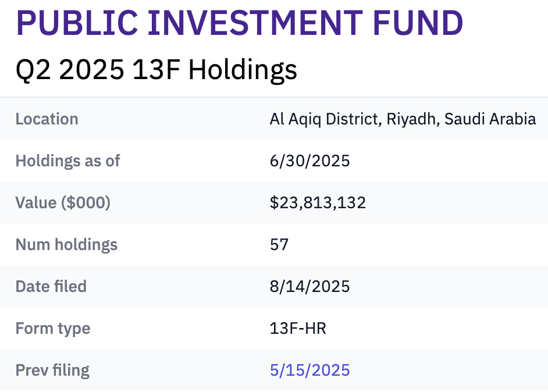Click the PUBLIC INVESTMENT FUND title
548x392 pixels.
240,23
